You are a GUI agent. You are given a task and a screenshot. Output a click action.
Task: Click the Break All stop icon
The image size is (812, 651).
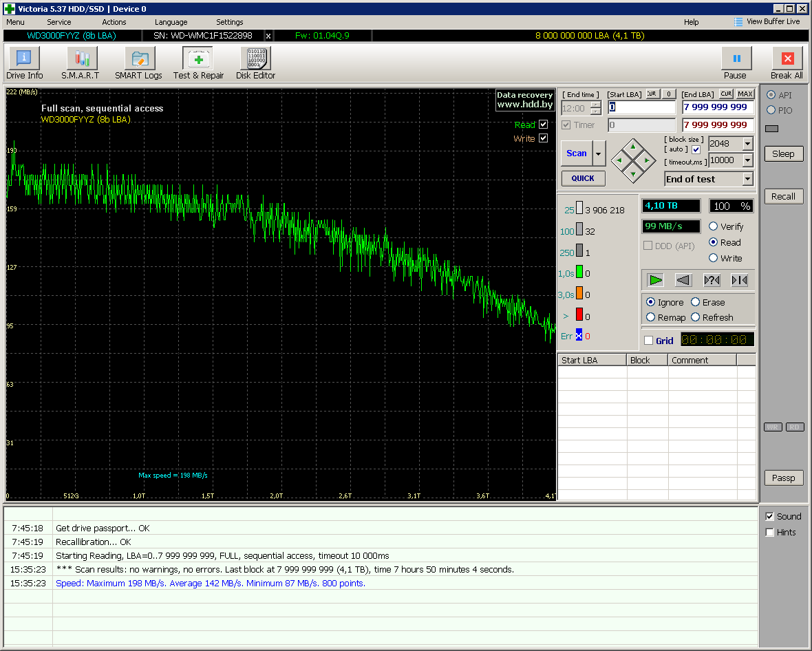(x=787, y=59)
